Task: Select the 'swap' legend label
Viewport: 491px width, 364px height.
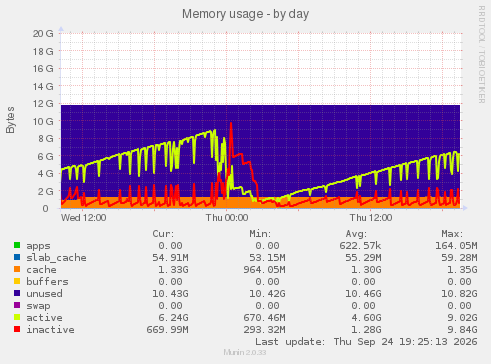Action: pyautogui.click(x=38, y=306)
